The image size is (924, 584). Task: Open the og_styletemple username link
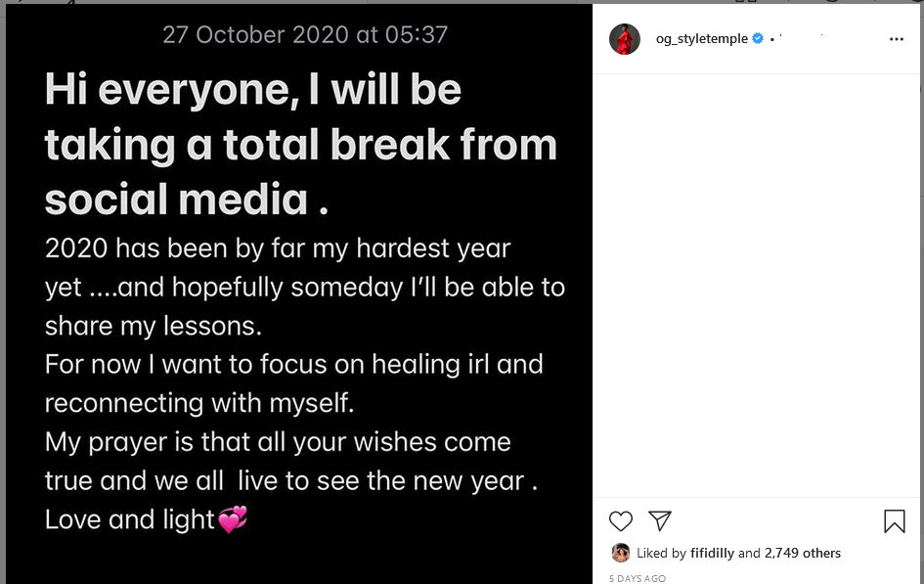pyautogui.click(x=701, y=39)
